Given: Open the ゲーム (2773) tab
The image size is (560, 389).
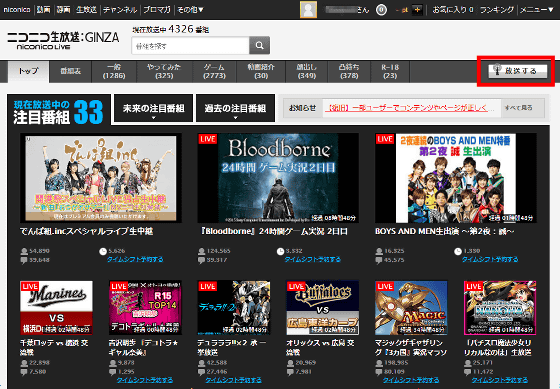Looking at the screenshot, I should tap(214, 71).
